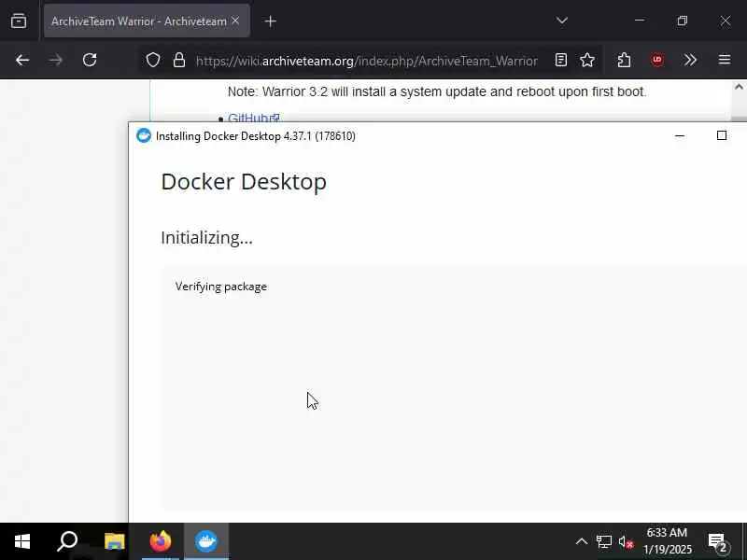The height and width of the screenshot is (560, 747).
Task: Click the Warrior 3.2 note text
Action: click(x=437, y=91)
